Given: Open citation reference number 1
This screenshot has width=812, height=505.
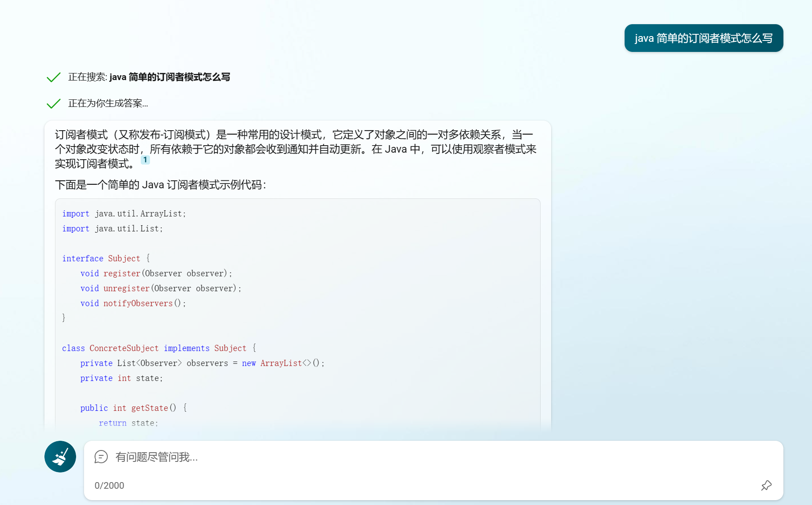Looking at the screenshot, I should (x=145, y=160).
